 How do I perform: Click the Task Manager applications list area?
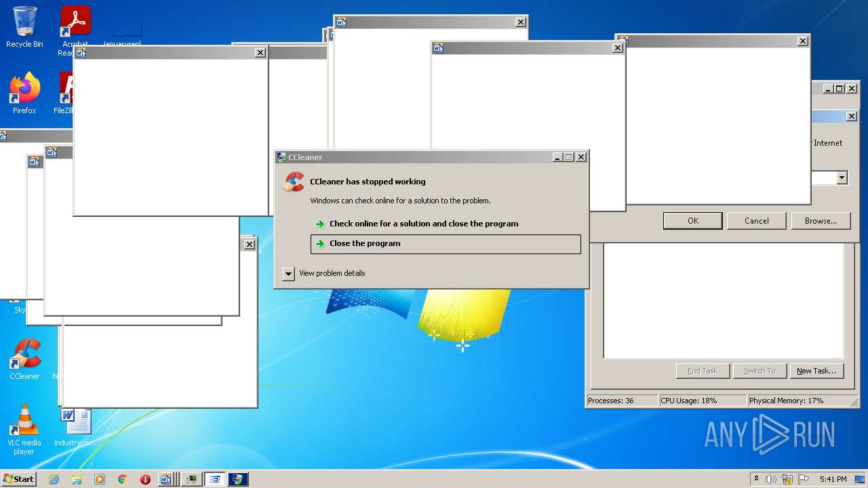pyautogui.click(x=724, y=300)
